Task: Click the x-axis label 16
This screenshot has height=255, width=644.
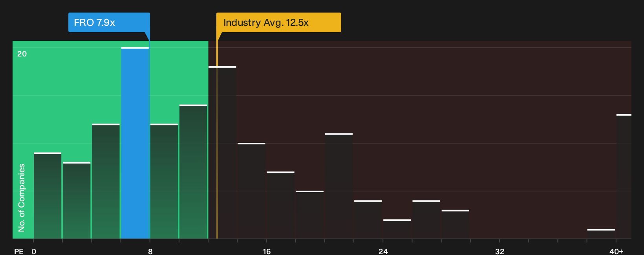Action: [x=267, y=251]
